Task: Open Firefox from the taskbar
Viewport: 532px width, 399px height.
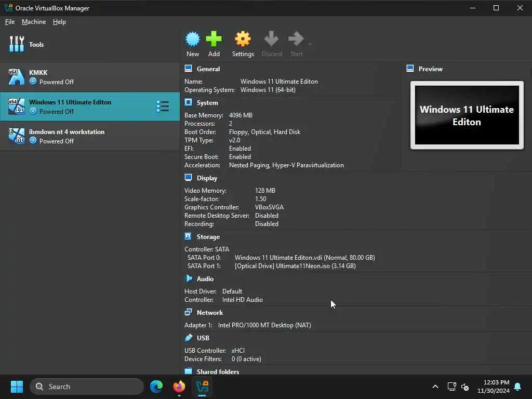Action: [x=179, y=387]
